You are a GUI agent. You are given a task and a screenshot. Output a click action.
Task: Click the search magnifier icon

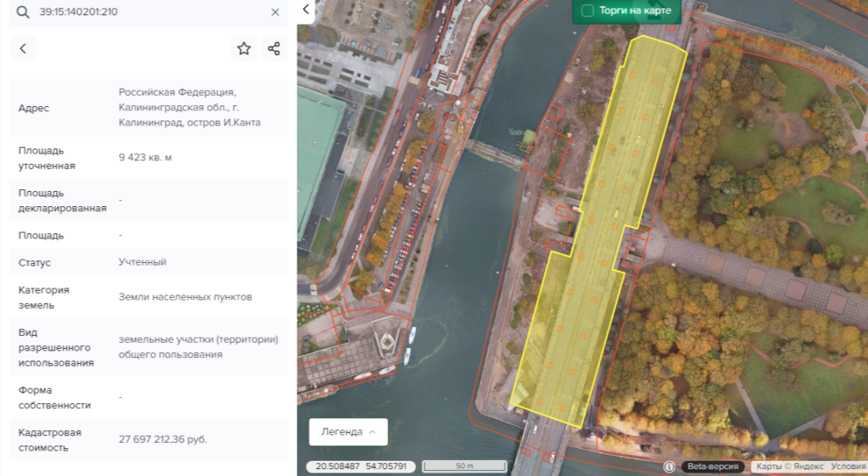(x=23, y=12)
